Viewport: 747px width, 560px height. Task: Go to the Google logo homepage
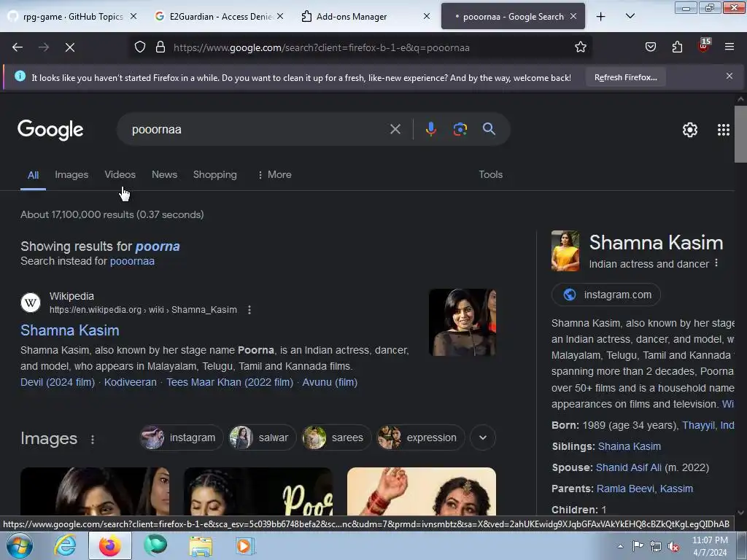pos(50,130)
